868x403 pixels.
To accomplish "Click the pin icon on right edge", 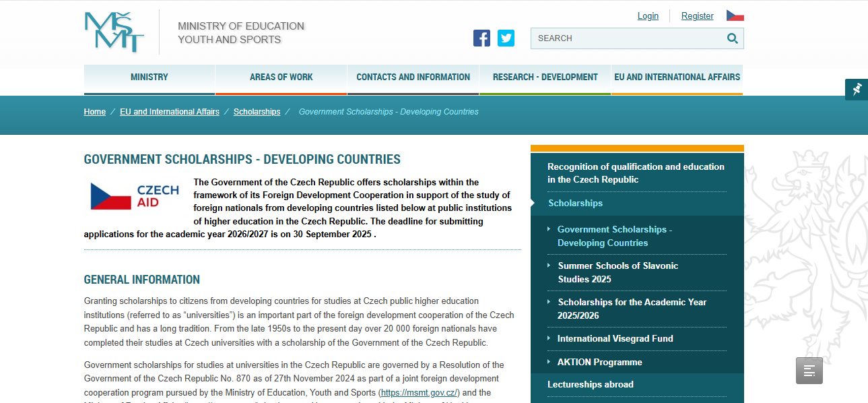I will [x=857, y=89].
